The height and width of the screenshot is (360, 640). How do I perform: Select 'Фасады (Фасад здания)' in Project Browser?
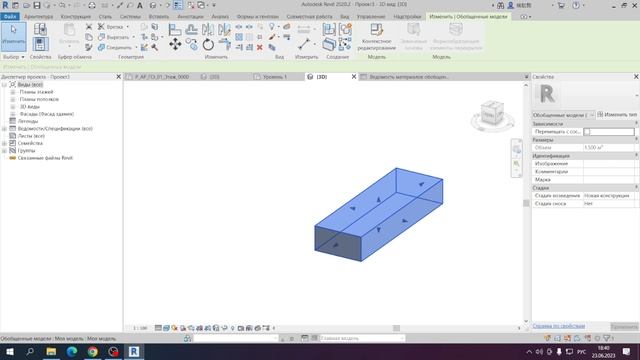click(47, 114)
